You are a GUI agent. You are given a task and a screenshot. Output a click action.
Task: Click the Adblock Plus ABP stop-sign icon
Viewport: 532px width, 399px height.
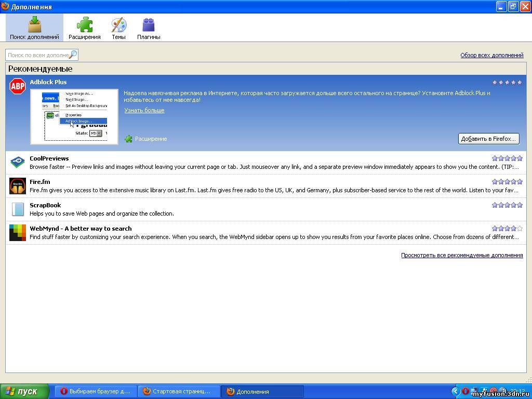(18, 87)
